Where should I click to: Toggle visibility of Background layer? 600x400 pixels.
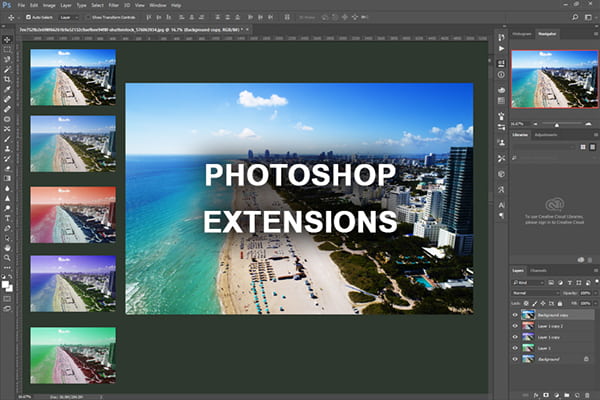(x=515, y=359)
